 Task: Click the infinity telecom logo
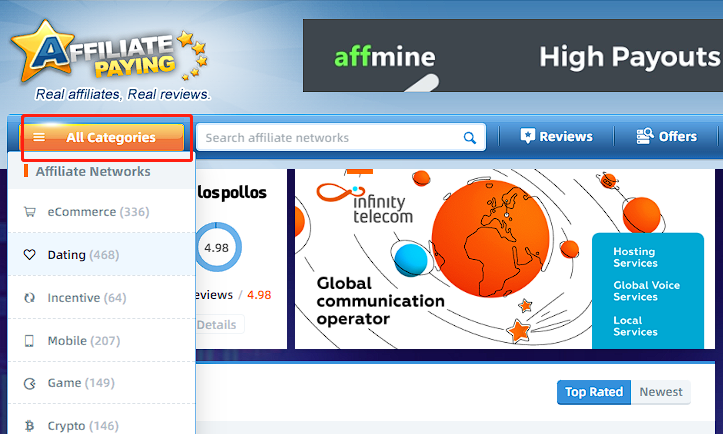pyautogui.click(x=364, y=203)
